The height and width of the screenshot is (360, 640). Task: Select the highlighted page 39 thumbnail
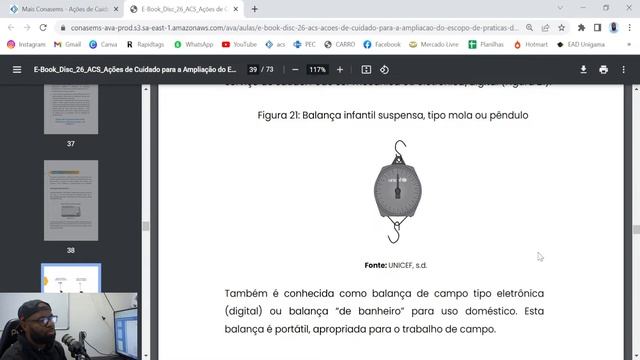point(71,278)
